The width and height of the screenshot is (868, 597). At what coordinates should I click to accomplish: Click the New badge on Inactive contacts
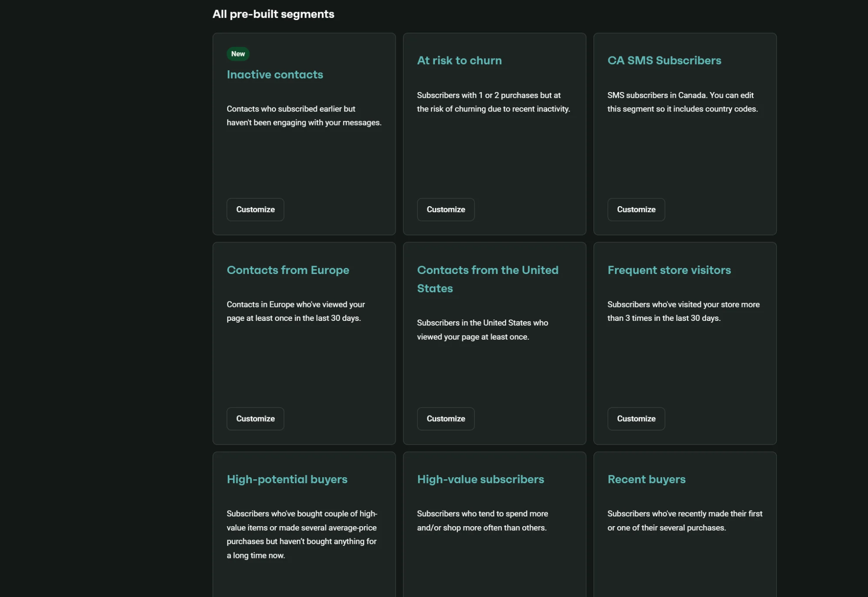pos(238,54)
